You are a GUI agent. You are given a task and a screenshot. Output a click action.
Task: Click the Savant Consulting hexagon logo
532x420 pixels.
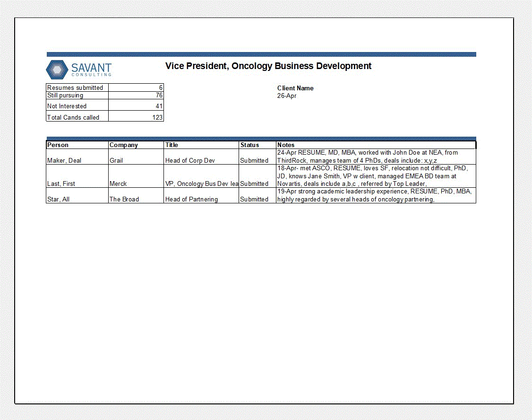[x=57, y=70]
